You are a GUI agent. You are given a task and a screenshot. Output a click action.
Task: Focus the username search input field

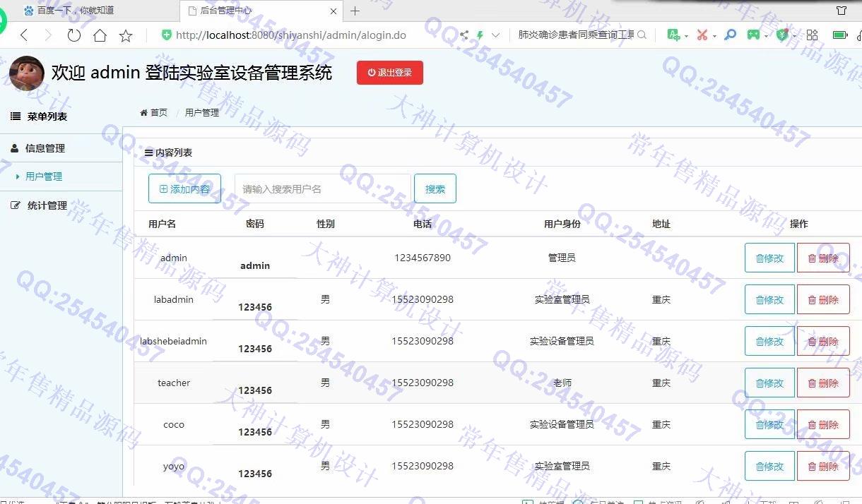(322, 188)
